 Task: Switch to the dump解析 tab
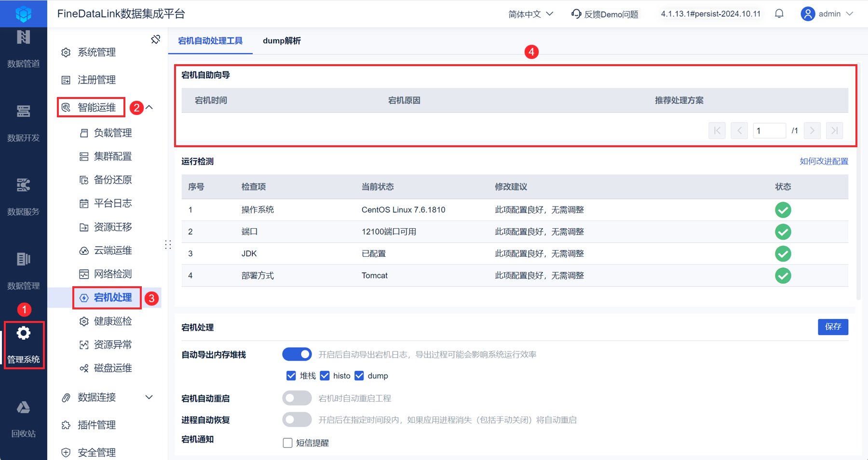pyautogui.click(x=282, y=41)
